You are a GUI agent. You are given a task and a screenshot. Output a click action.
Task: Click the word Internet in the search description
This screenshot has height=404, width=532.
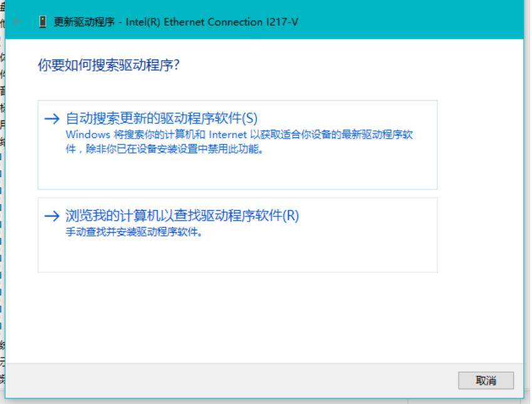pyautogui.click(x=227, y=135)
